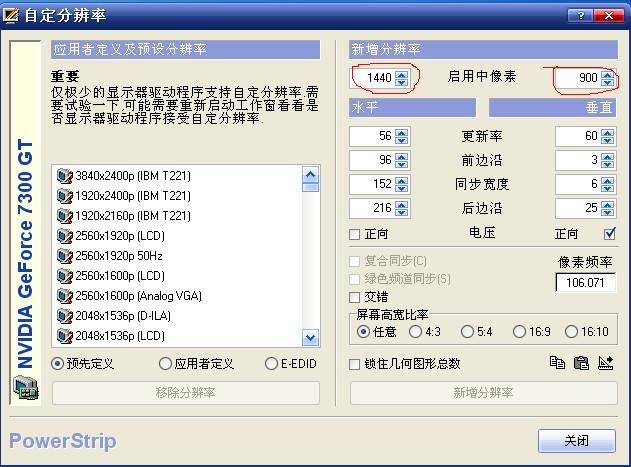Click the ruler/graph timing icon
This screenshot has width=631, height=467.
click(x=605, y=363)
